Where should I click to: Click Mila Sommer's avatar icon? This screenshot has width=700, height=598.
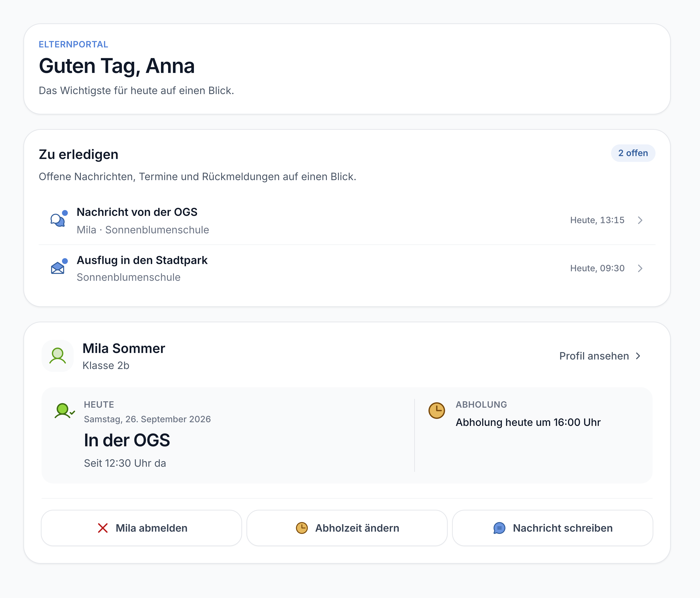[x=58, y=356]
